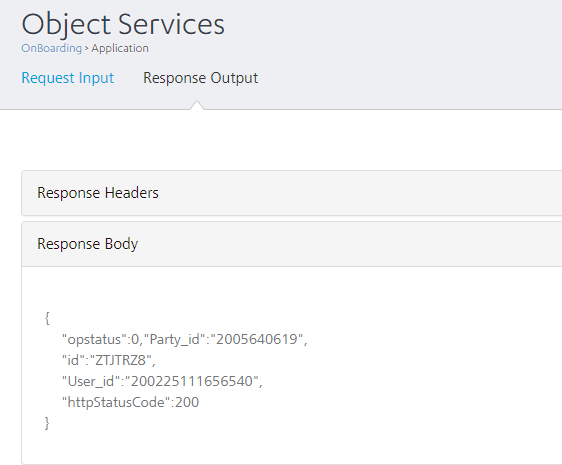
Task: Select the Response Output tab
Action: click(x=200, y=78)
